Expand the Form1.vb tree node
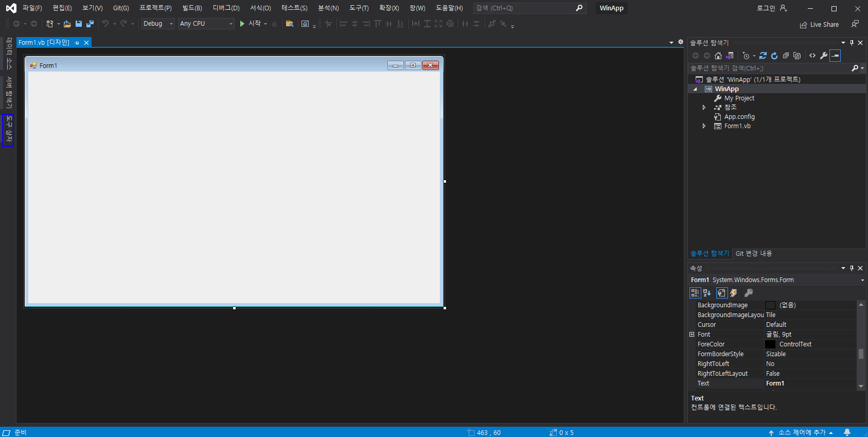The height and width of the screenshot is (437, 868). tap(704, 126)
